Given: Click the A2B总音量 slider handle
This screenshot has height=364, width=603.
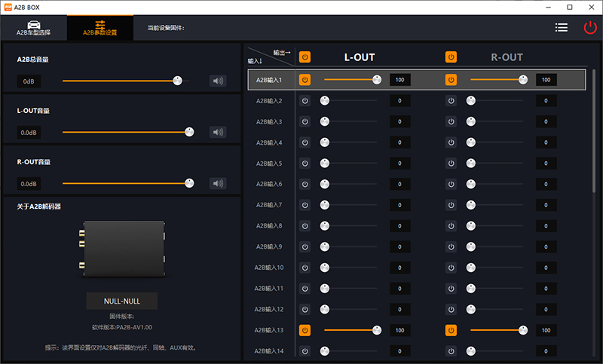Looking at the screenshot, I should point(178,81).
